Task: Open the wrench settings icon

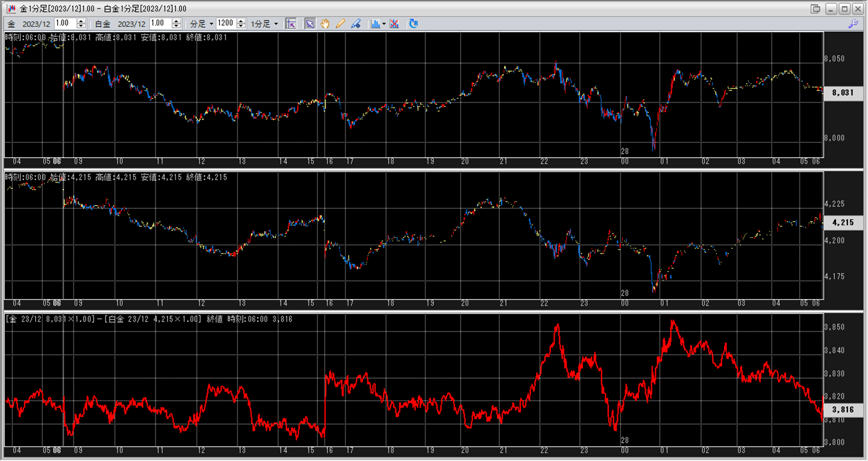Action: (853, 24)
